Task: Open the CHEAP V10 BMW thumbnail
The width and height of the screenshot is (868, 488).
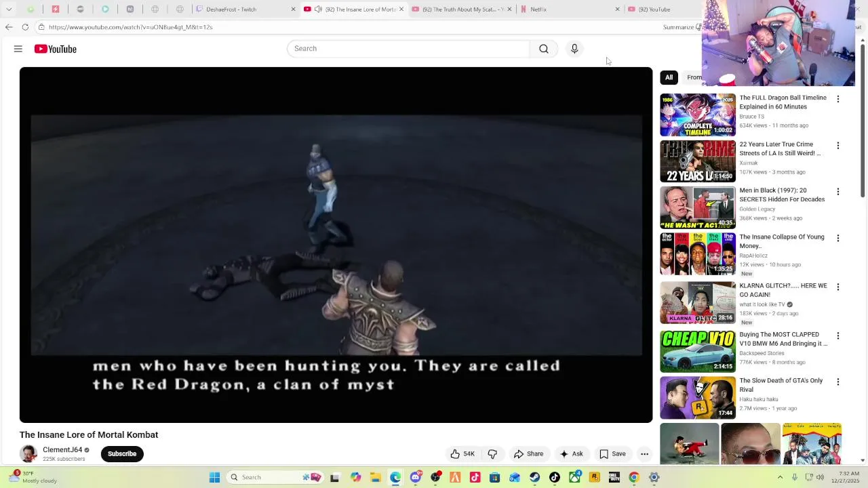Action: [698, 352]
